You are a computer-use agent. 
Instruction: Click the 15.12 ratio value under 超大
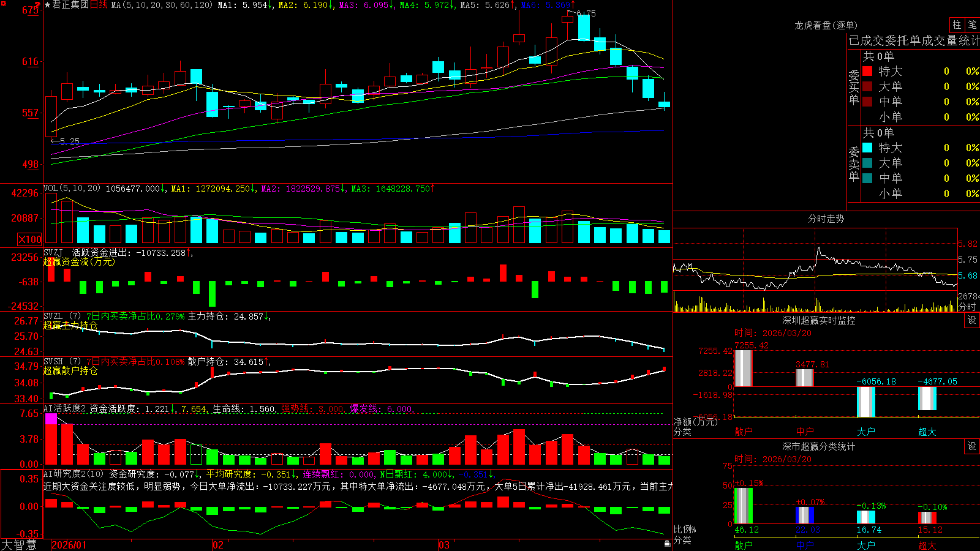[930, 530]
